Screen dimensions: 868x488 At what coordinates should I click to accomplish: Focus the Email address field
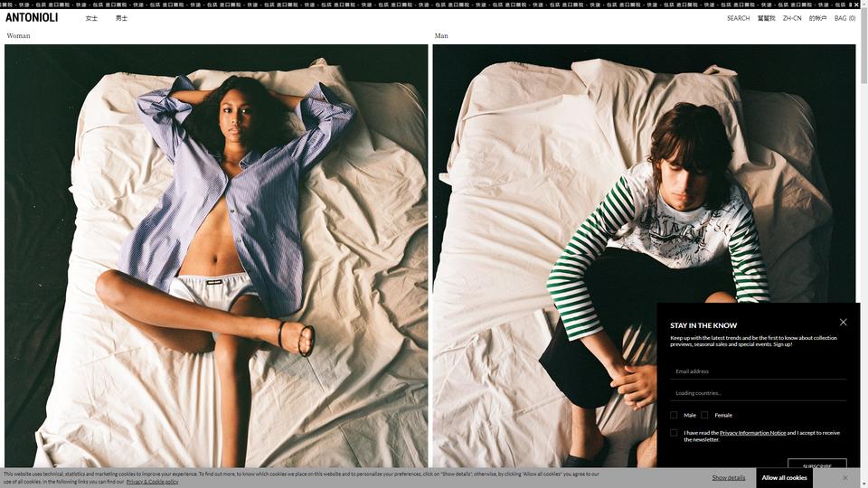click(758, 371)
